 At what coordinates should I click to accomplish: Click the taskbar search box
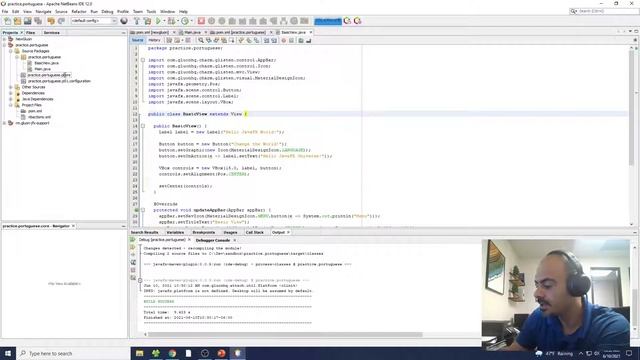(x=73, y=353)
